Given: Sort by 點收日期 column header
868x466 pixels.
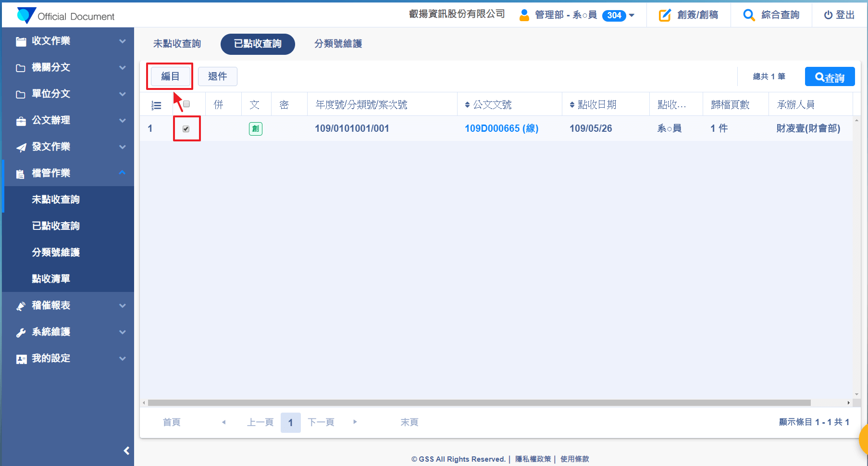Looking at the screenshot, I should click(x=596, y=105).
